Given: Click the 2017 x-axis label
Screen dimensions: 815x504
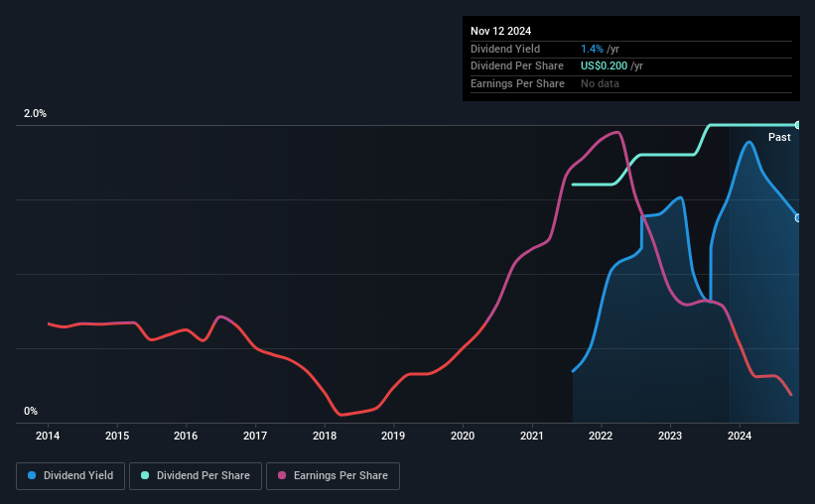Looking at the screenshot, I should (255, 436).
